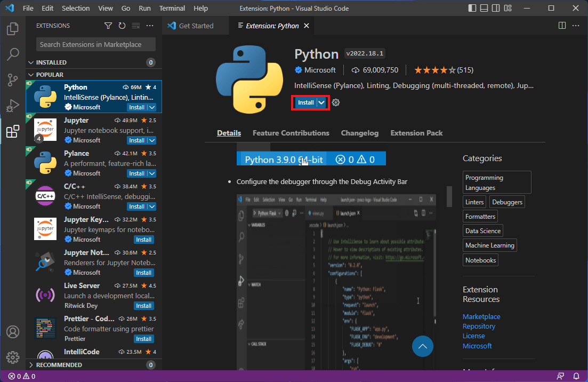This screenshot has height=382, width=588.
Task: Open the Help menu
Action: point(200,8)
